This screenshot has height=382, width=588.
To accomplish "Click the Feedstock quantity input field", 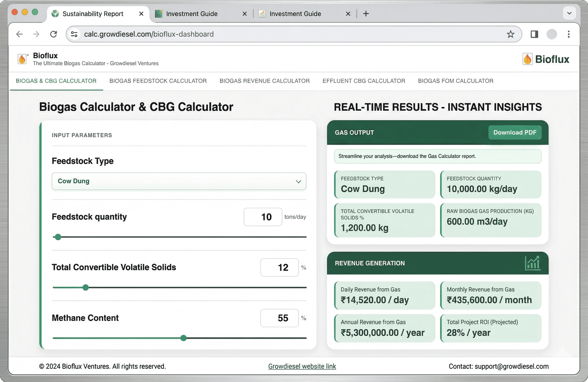I will (x=263, y=217).
